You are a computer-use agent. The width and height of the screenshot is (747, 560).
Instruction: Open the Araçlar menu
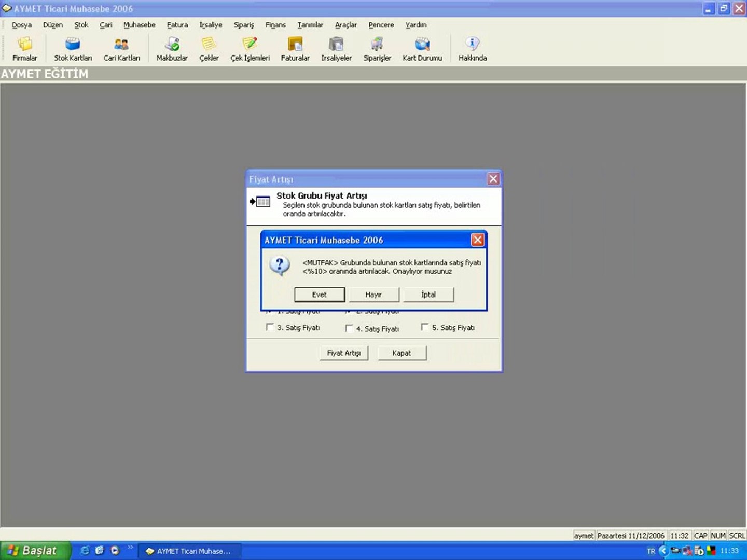345,25
